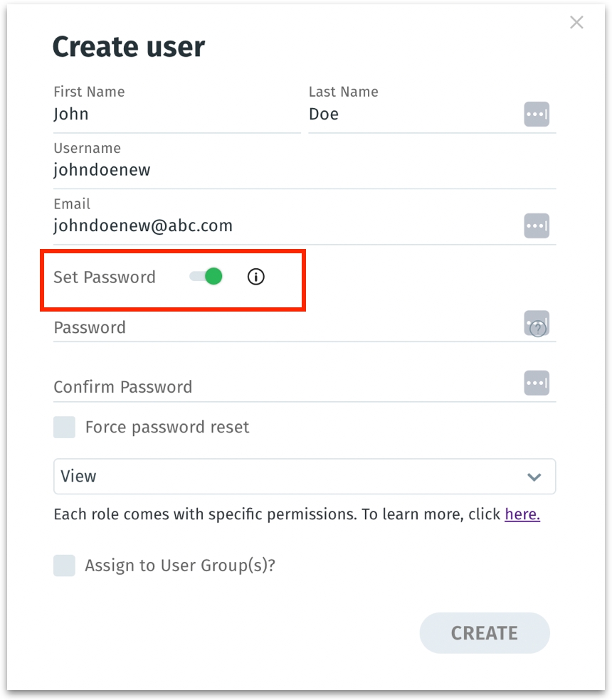Screen dimensions: 612x700
Task: Click the autofill icon in Email field
Action: point(537,226)
